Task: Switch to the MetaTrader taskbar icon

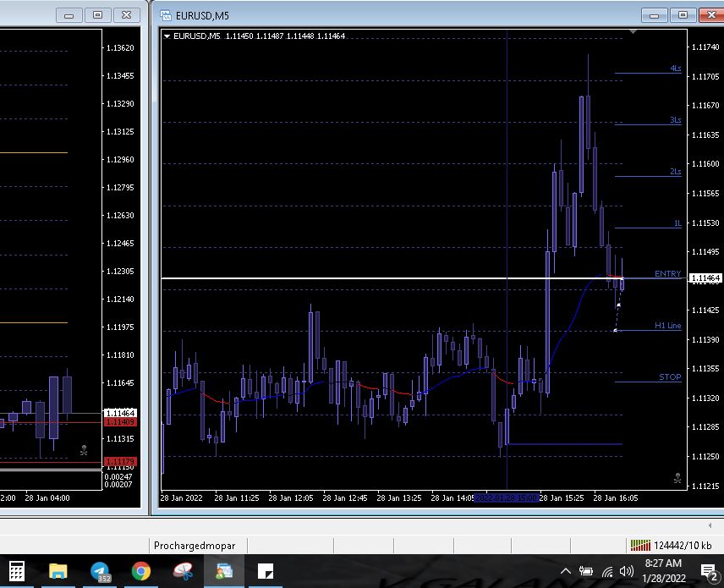Action: (224, 571)
